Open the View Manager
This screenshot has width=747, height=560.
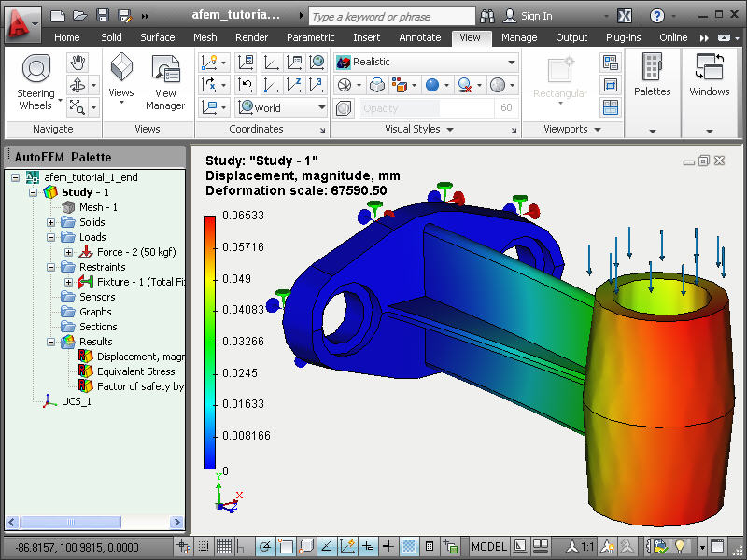(x=165, y=82)
